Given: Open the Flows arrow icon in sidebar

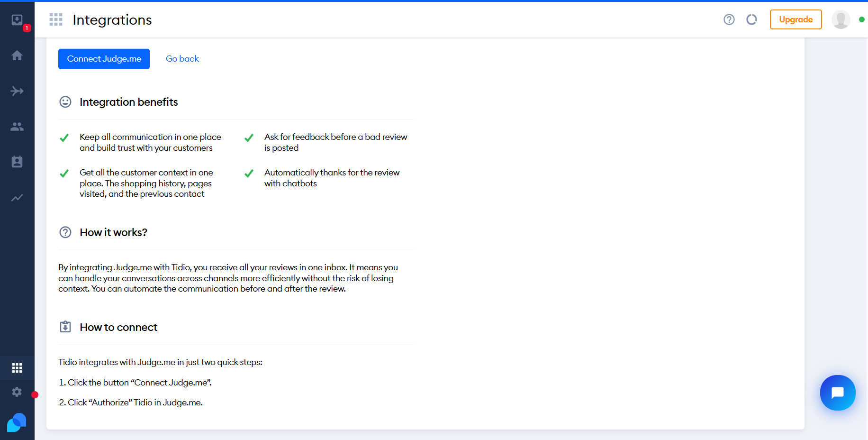Looking at the screenshot, I should click(17, 91).
